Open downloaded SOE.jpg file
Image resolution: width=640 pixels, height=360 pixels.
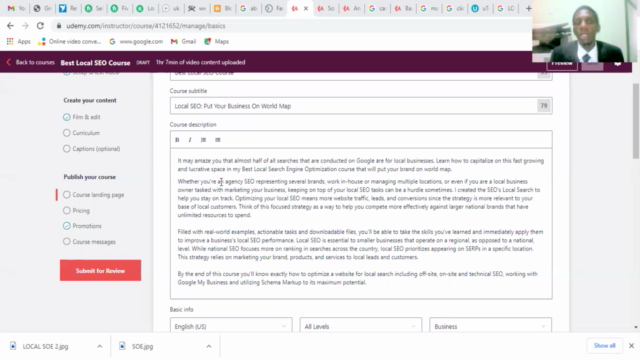142,346
